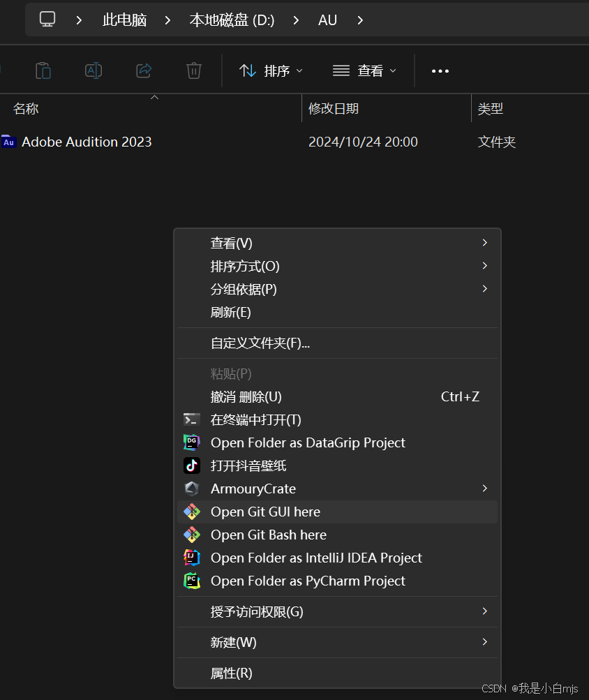The width and height of the screenshot is (589, 700).
Task: Expand the ArmouryCrate submenu arrow
Action: [485, 489]
